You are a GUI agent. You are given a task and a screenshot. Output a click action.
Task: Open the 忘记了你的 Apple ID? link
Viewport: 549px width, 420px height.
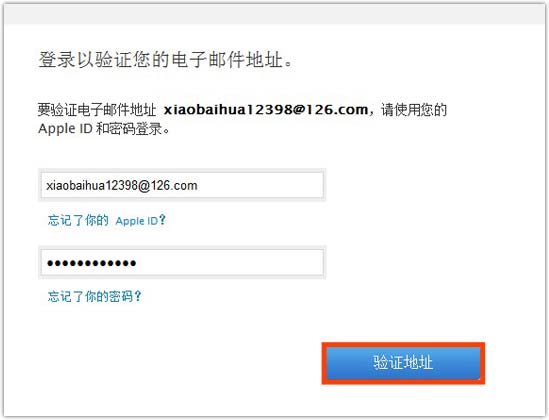[107, 220]
